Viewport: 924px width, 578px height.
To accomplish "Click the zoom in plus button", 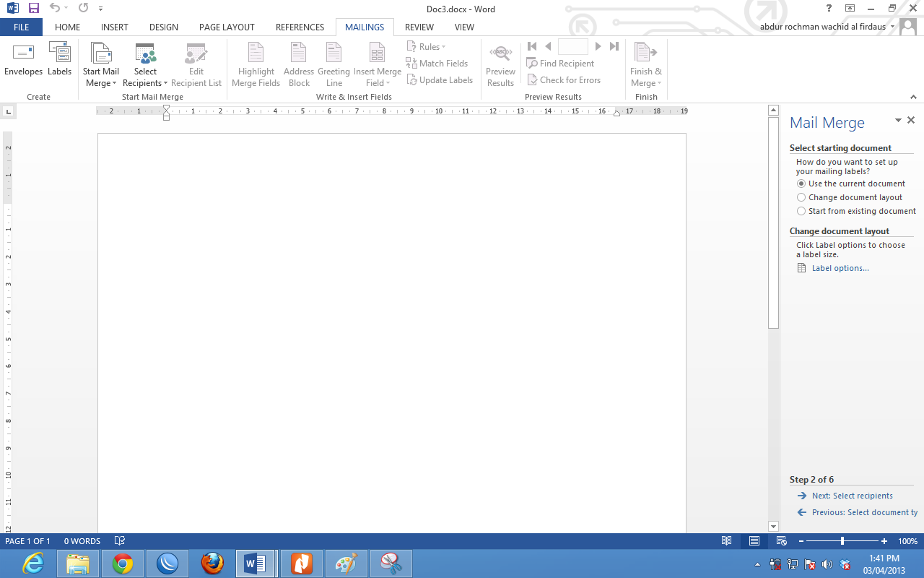I will (x=884, y=540).
